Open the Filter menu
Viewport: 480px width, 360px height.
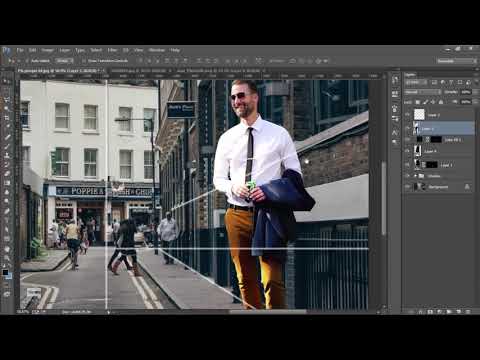pyautogui.click(x=112, y=50)
